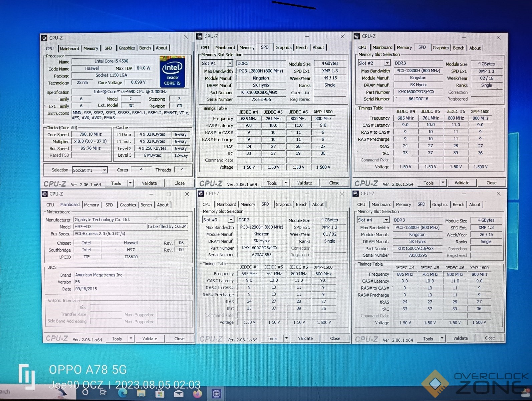Click Close button in Slot #1 window
532x401 pixels.
[334, 183]
